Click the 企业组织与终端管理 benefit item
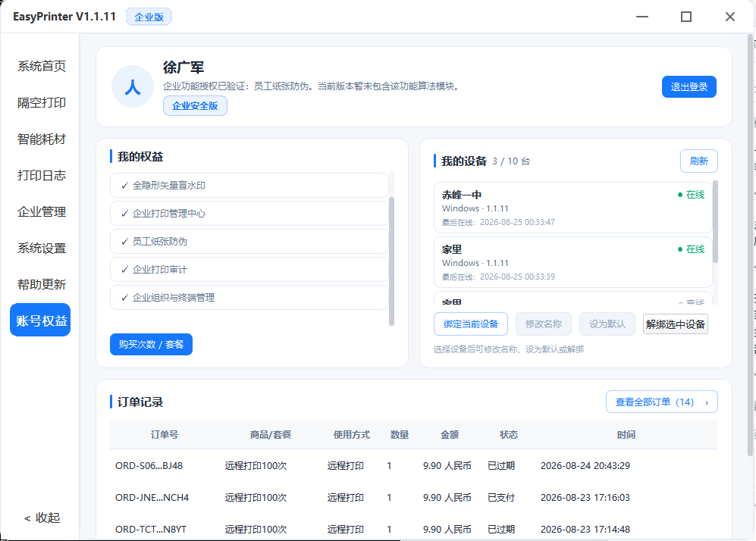Viewport: 756px width, 541px height. click(249, 297)
